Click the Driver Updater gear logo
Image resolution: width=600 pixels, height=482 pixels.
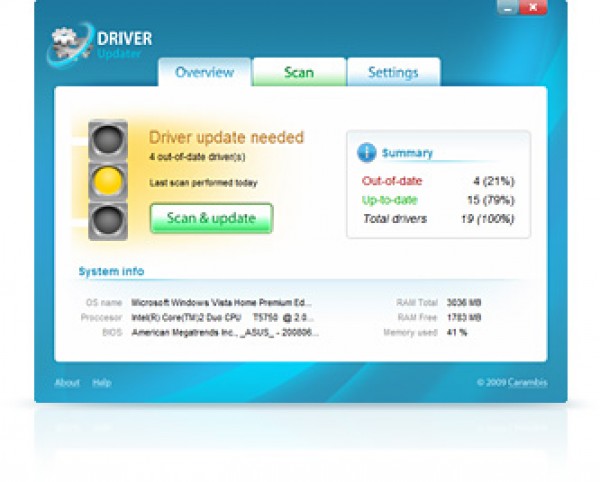(x=70, y=44)
